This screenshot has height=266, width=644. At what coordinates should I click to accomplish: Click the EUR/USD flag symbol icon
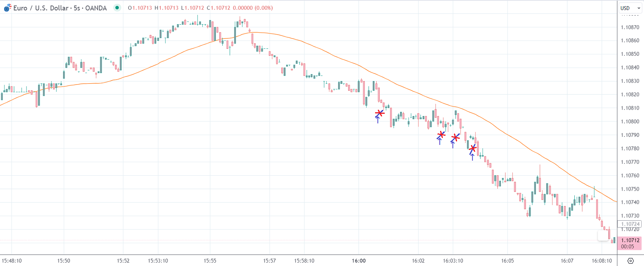[7, 8]
